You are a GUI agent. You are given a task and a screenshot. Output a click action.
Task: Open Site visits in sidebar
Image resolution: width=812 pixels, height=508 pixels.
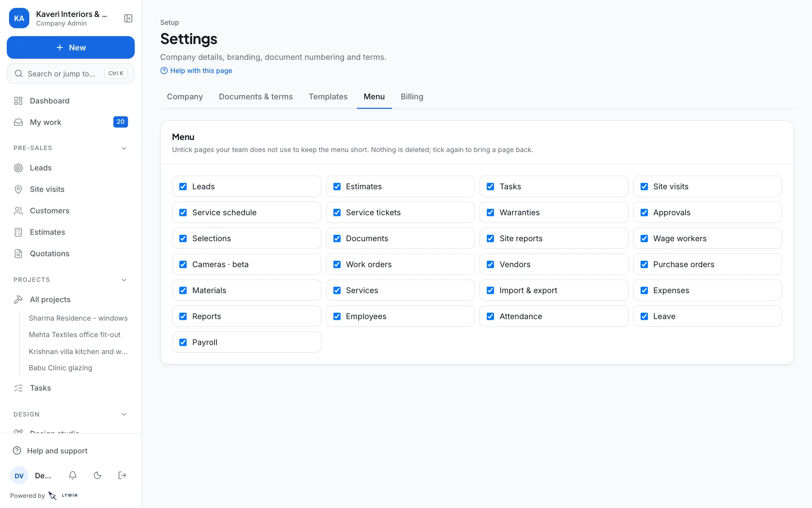click(x=71, y=189)
